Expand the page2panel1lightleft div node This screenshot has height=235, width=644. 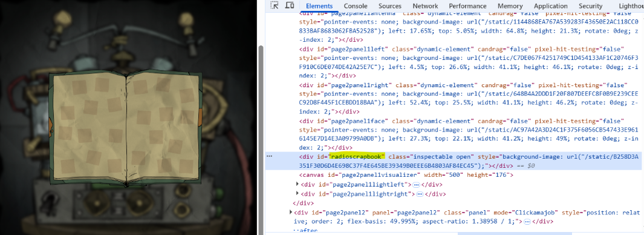[298, 184]
